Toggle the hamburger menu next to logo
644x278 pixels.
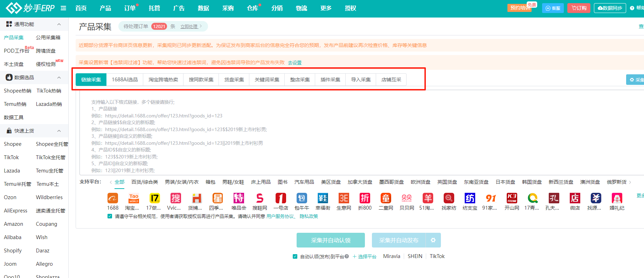click(x=63, y=8)
